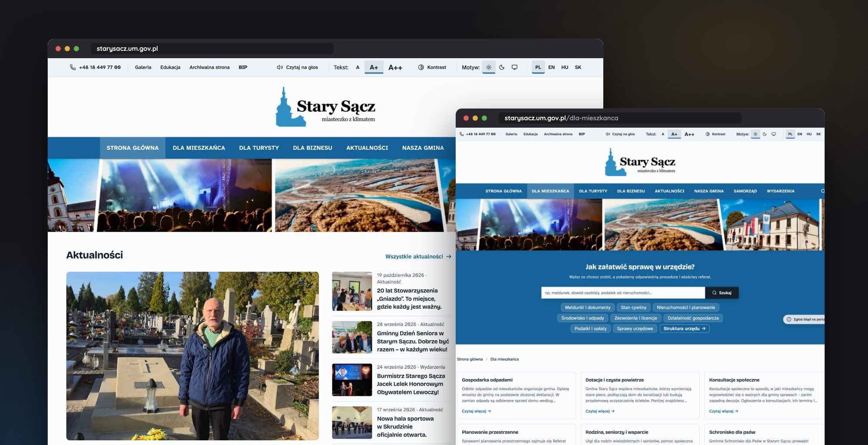Click 'Strona główna' breadcrumb in front window
Viewport: 868px width, 445px height.
tap(470, 359)
